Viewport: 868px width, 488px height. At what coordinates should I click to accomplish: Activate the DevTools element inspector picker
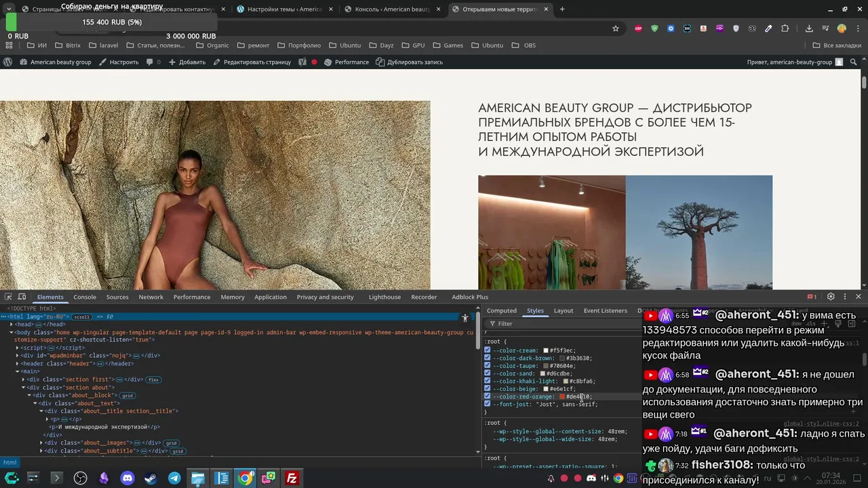(8, 297)
